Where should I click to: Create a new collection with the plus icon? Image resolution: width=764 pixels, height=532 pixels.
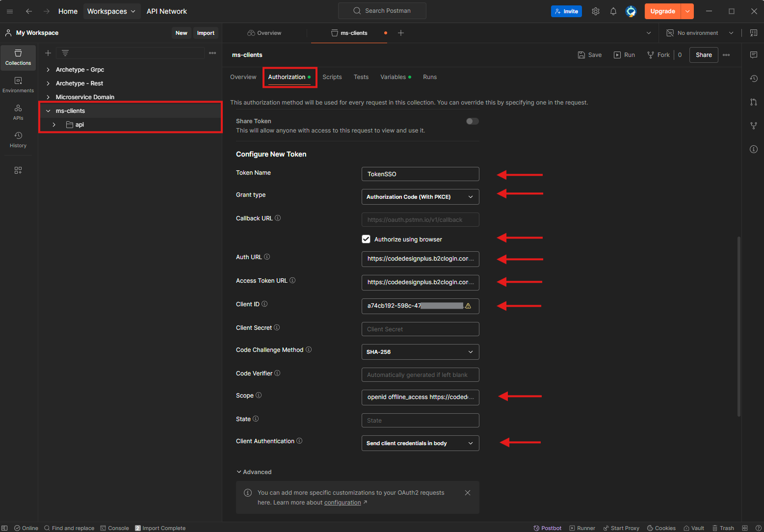click(x=48, y=53)
